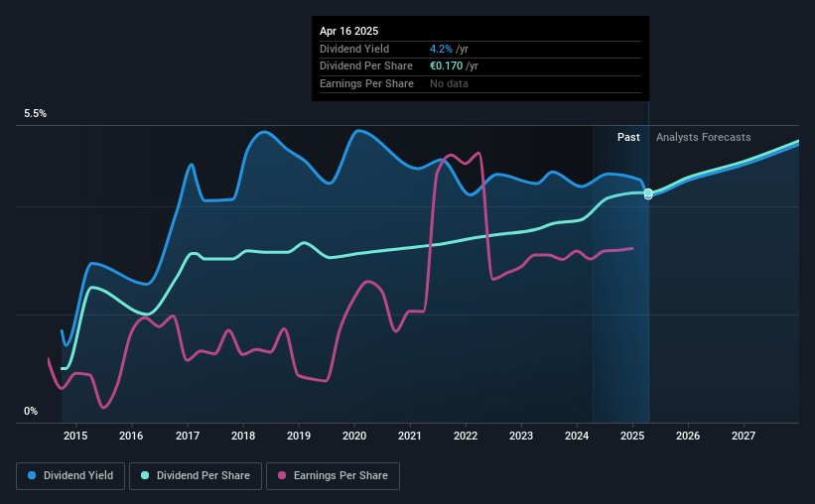Click the 'Apr 16 2025' tooltip date

pyautogui.click(x=348, y=31)
